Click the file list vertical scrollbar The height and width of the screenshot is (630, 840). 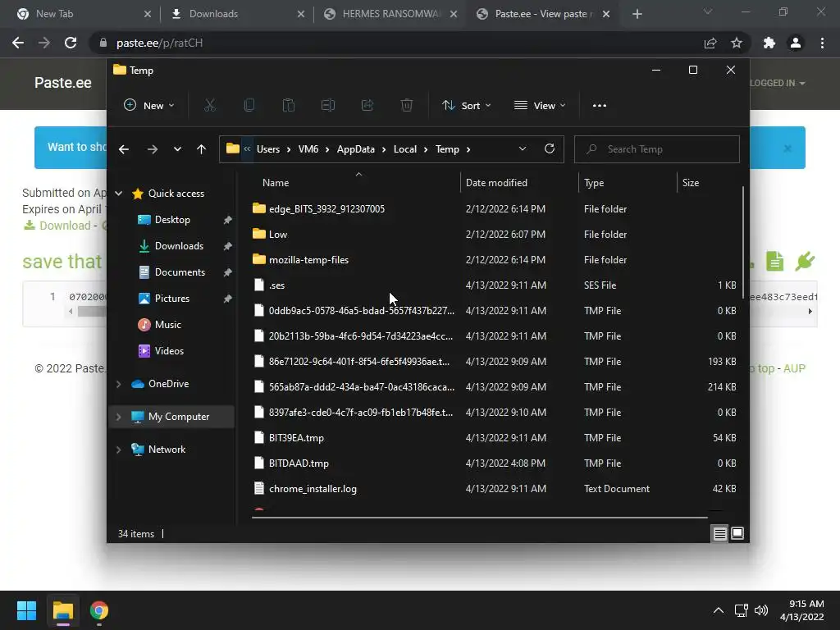pos(743,242)
